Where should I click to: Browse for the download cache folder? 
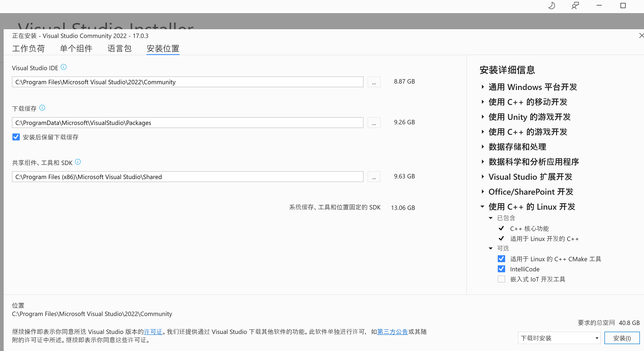click(374, 123)
